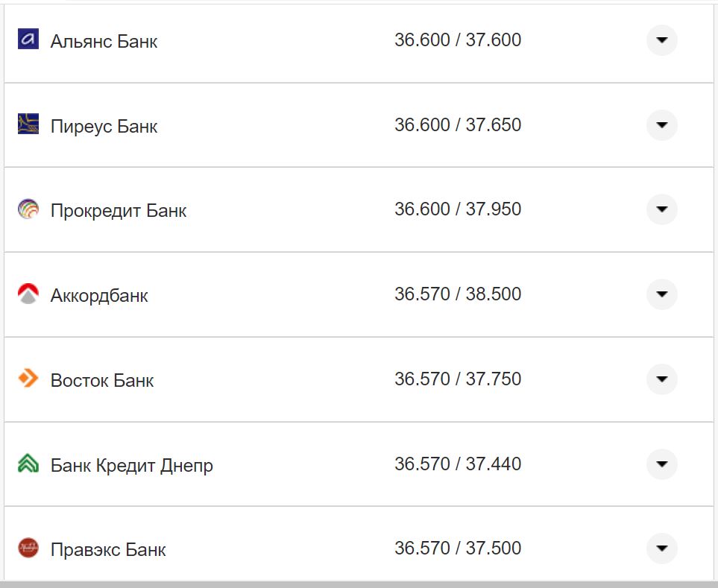Image resolution: width=718 pixels, height=588 pixels.
Task: Click the Восток Банк orange logo
Action: [27, 379]
